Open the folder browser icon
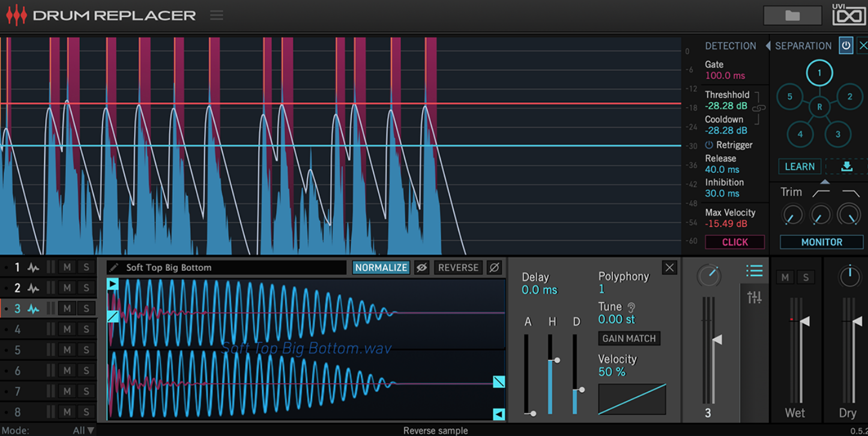Image resolution: width=868 pixels, height=436 pixels. 792,16
